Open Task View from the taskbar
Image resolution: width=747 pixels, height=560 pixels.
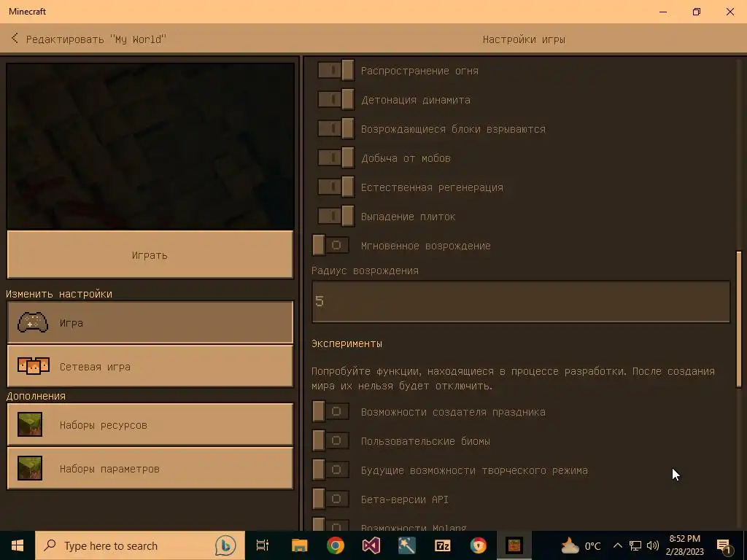[263, 545]
